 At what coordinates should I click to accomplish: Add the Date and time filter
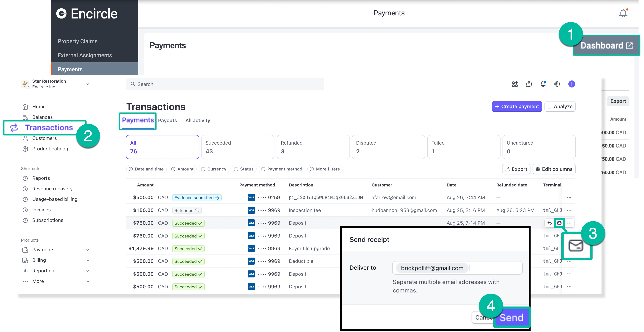146,169
